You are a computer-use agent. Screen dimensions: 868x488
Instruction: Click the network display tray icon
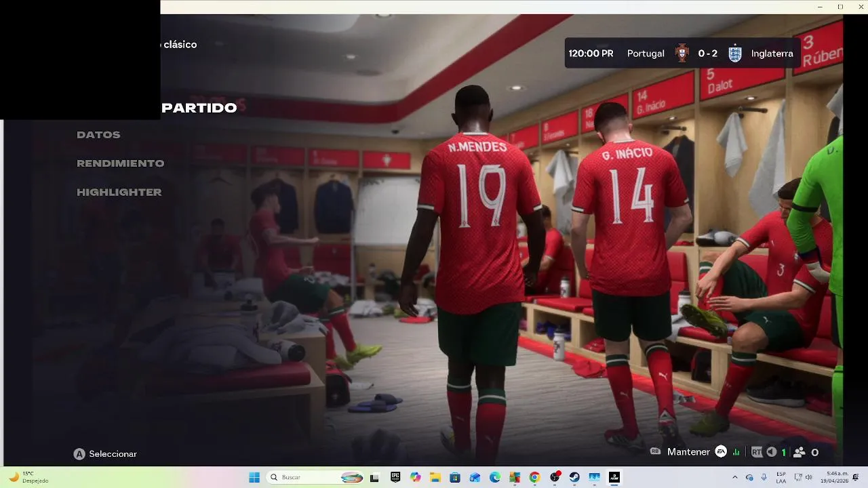[x=798, y=477]
